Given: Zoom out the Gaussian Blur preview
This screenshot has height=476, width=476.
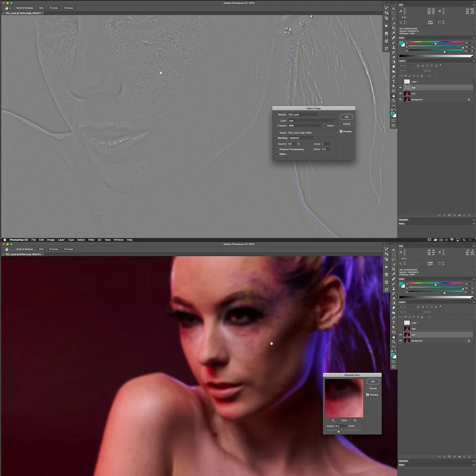Looking at the screenshot, I should [x=333, y=420].
